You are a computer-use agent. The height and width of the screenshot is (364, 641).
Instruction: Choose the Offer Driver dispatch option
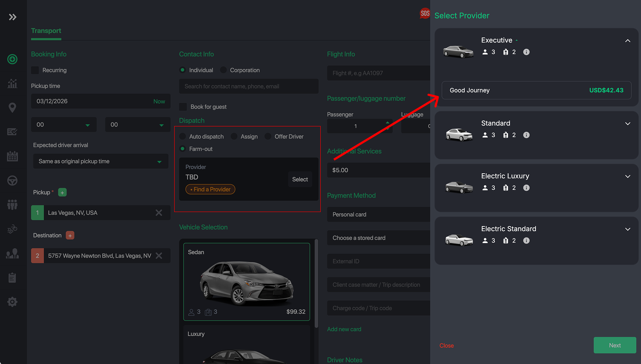tap(268, 137)
